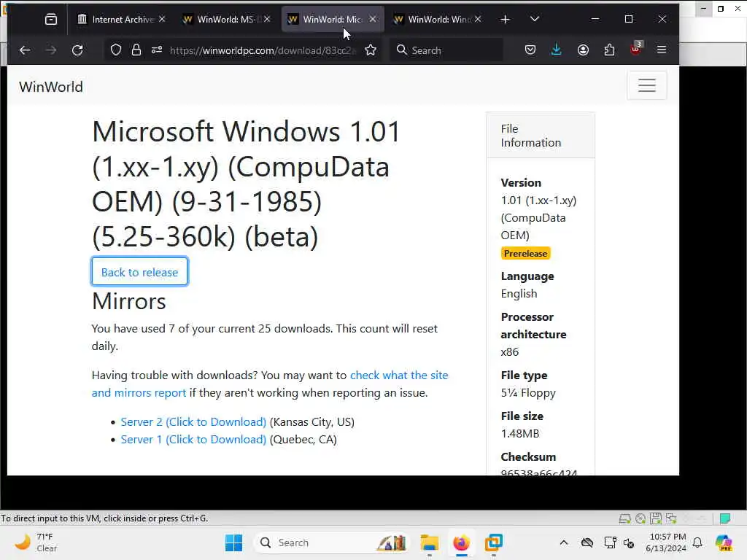The height and width of the screenshot is (560, 747).
Task: Open the Firefox application menu
Action: (x=662, y=50)
